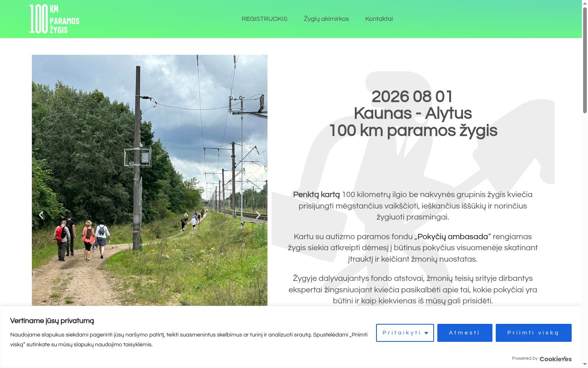Accept all cookies with Priimti viską
Viewport: 588px width, 368px height.
pos(534,333)
